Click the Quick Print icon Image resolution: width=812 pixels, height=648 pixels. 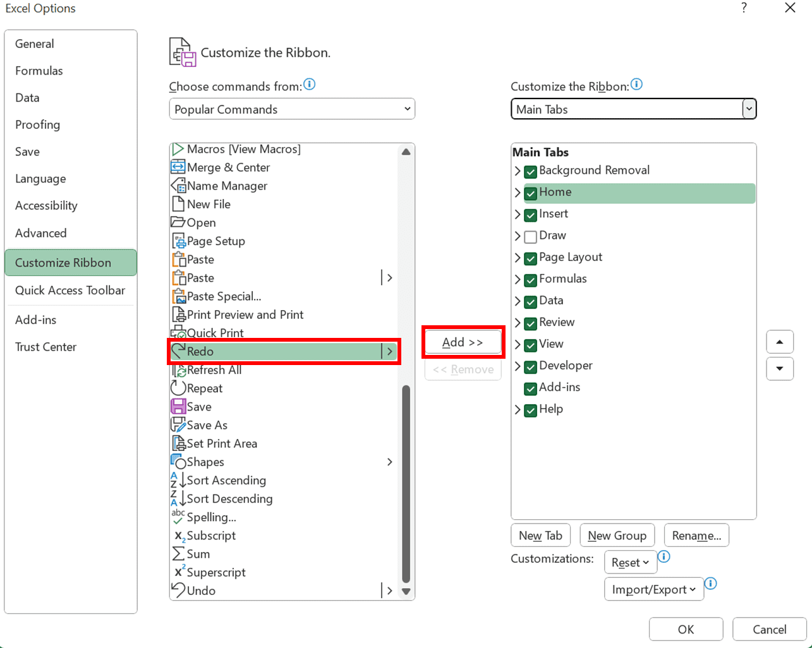click(178, 333)
